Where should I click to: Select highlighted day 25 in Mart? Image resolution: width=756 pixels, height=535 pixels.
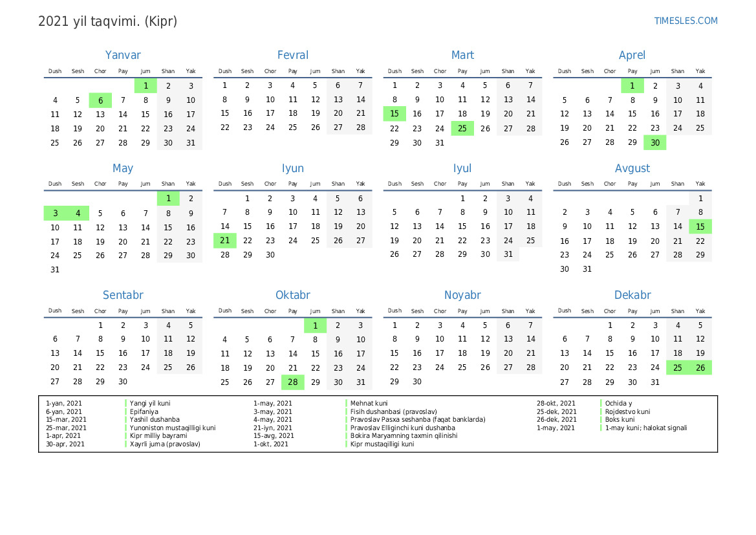pyautogui.click(x=462, y=129)
